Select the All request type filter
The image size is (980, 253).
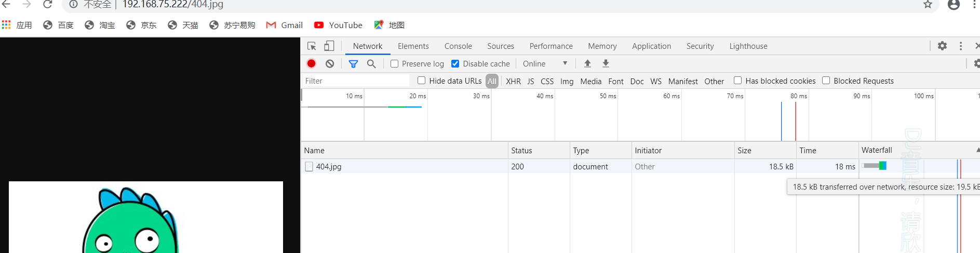point(492,81)
